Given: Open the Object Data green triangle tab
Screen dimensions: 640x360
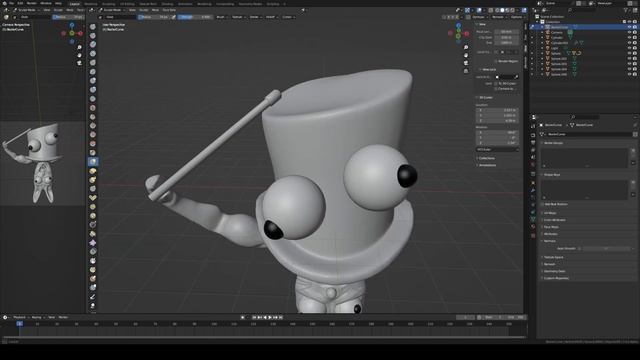Looking at the screenshot, I should click(533, 219).
